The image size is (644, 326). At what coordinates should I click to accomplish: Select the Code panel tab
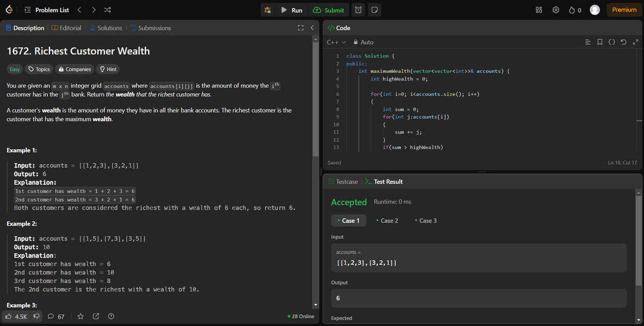click(x=339, y=28)
